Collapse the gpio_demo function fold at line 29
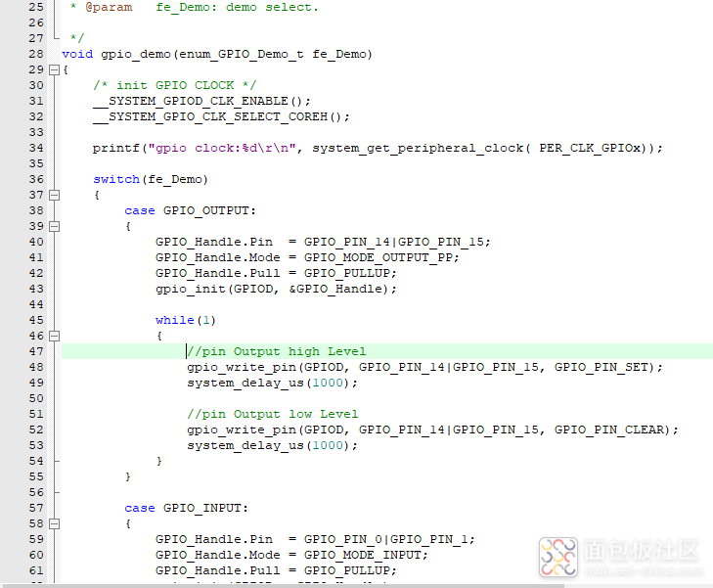Image resolution: width=713 pixels, height=588 pixels. point(54,69)
